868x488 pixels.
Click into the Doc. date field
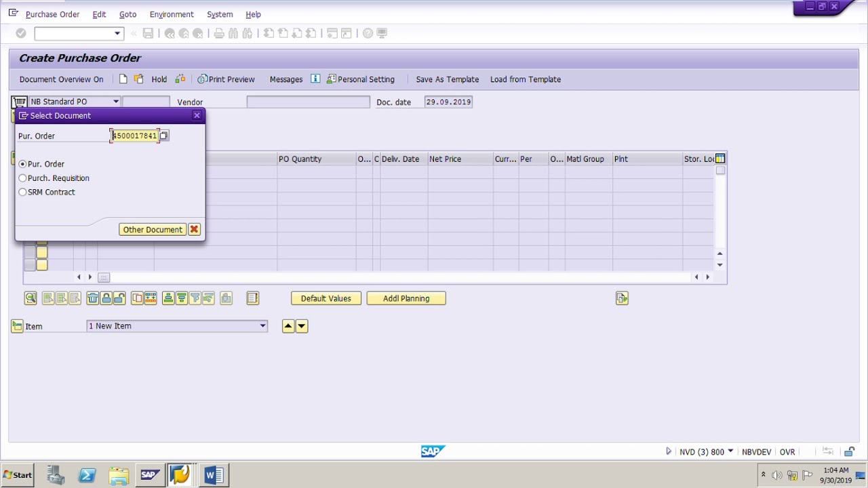[448, 102]
